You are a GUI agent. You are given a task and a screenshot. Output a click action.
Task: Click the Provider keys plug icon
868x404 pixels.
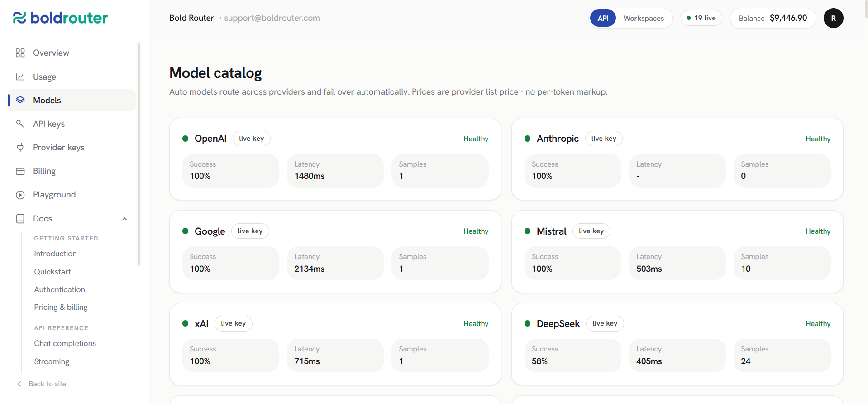(x=20, y=147)
